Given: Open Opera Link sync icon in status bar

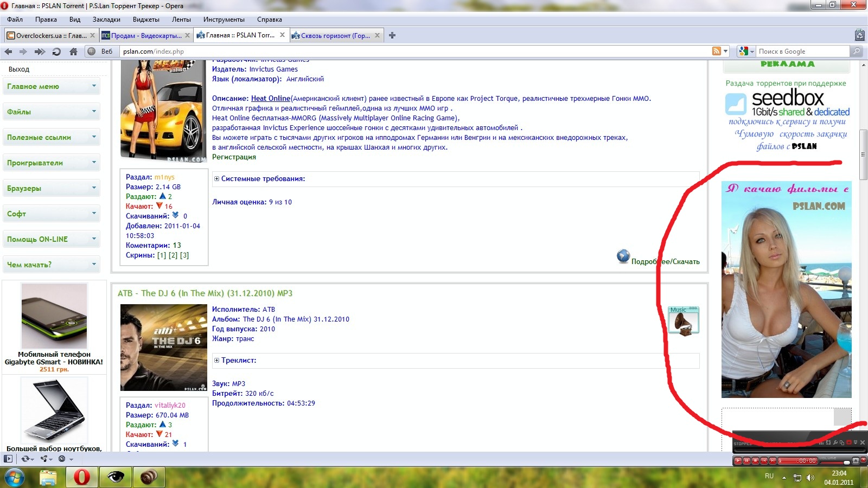Looking at the screenshot, I should 25,459.
